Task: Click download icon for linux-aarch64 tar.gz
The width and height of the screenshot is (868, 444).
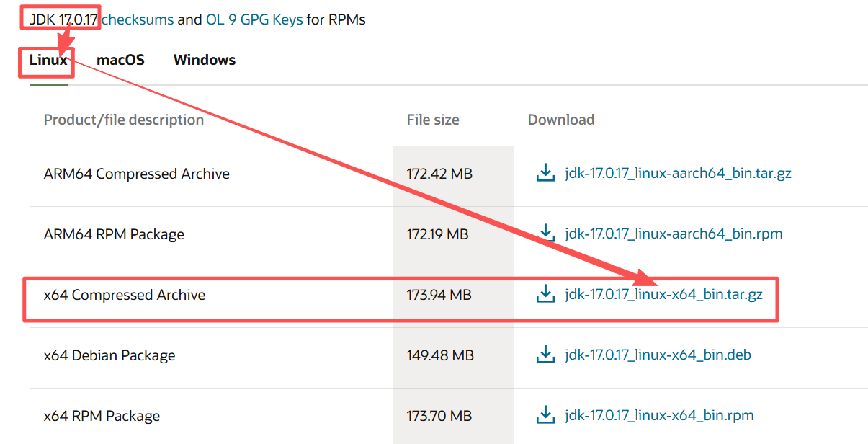Action: coord(546,173)
